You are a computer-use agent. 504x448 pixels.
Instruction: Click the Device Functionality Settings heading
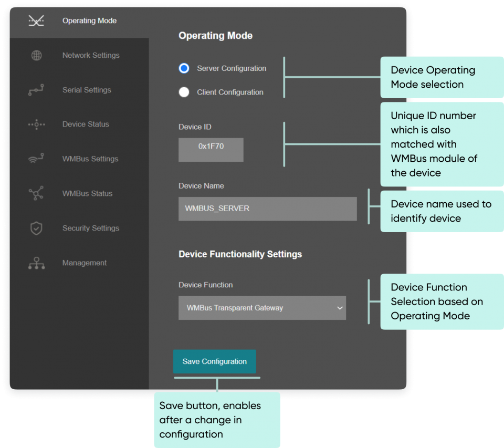pos(240,254)
